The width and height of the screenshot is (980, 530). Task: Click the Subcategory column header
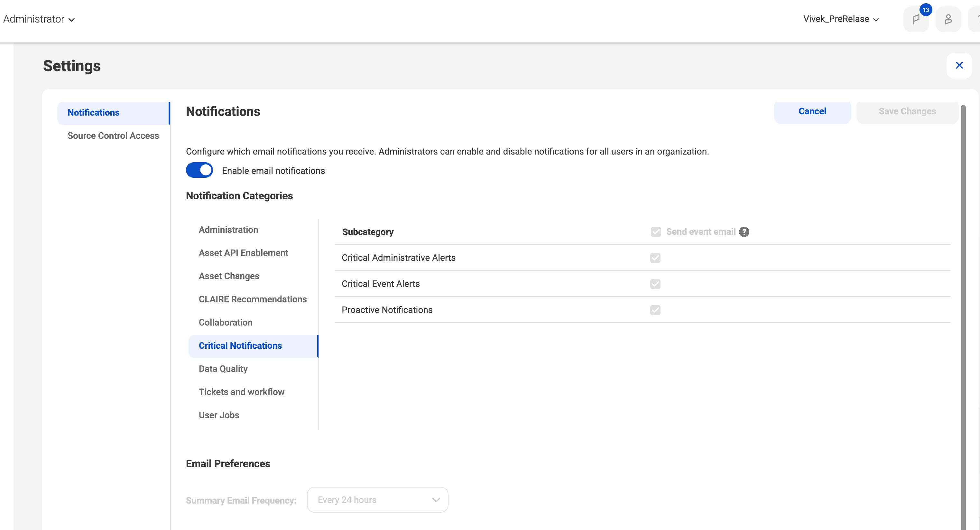(367, 232)
